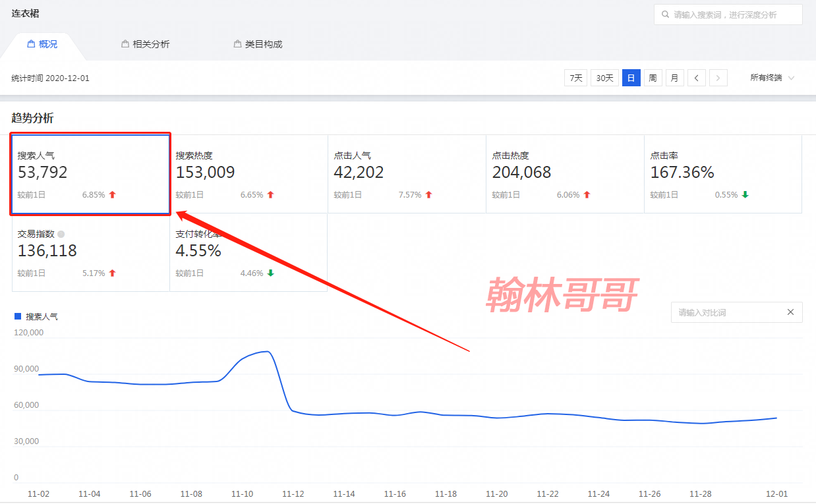Click the 7.57% change value
Image resolution: width=816 pixels, height=504 pixels.
click(410, 195)
